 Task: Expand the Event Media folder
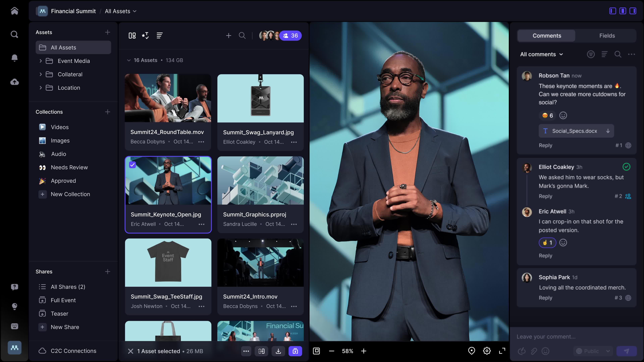coord(40,61)
